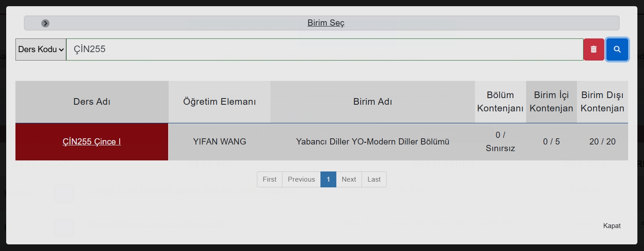The height and width of the screenshot is (251, 644).
Task: Go to the Next results page
Action: [x=349, y=179]
